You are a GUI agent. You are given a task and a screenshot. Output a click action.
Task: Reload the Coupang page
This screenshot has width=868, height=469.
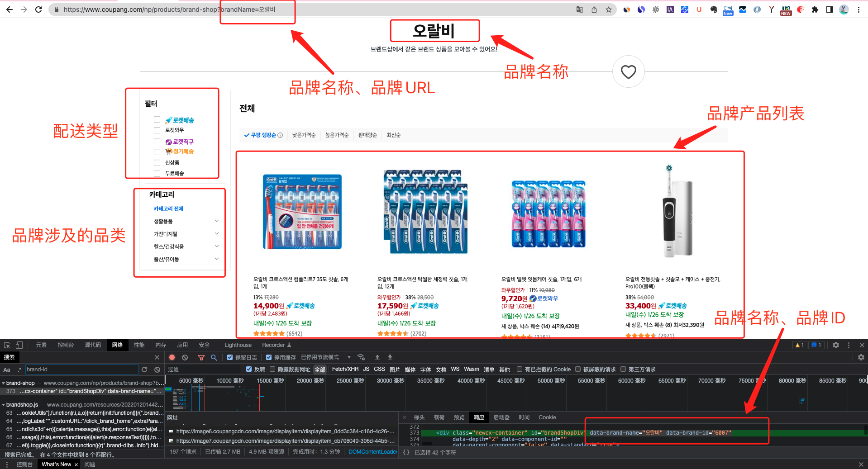[38, 9]
